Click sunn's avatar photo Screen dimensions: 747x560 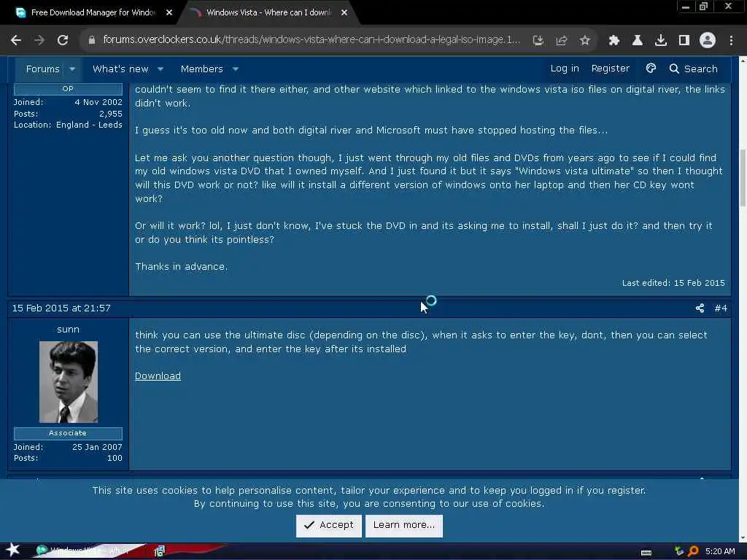coord(68,382)
